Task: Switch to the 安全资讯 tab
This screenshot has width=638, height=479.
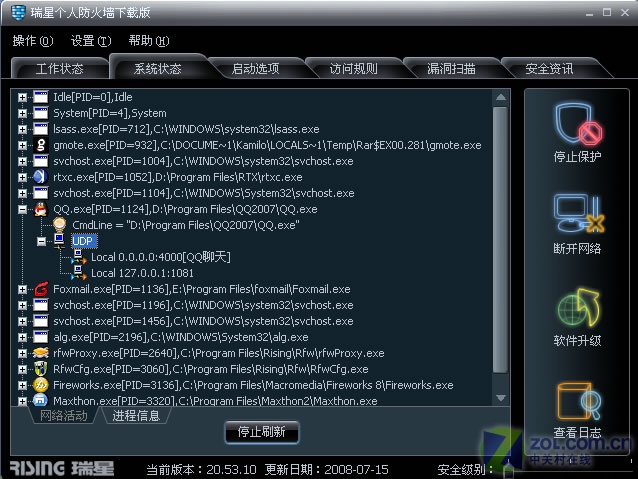Action: pyautogui.click(x=549, y=68)
